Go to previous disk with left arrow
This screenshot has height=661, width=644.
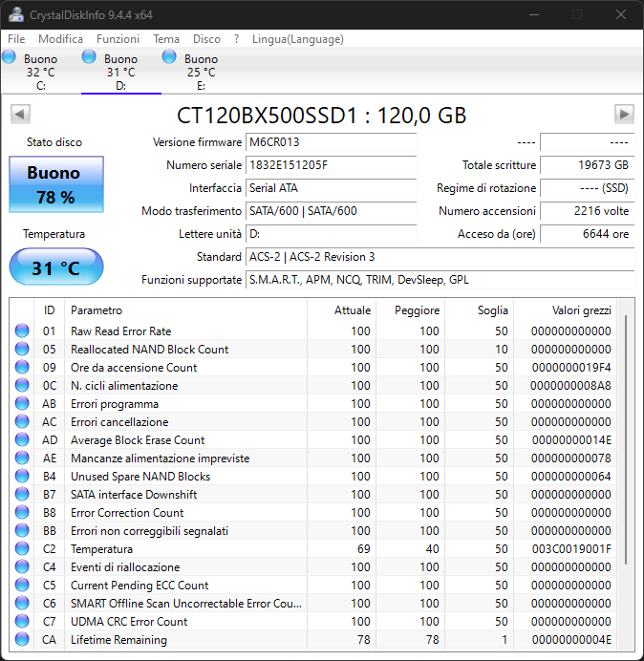tap(20, 114)
